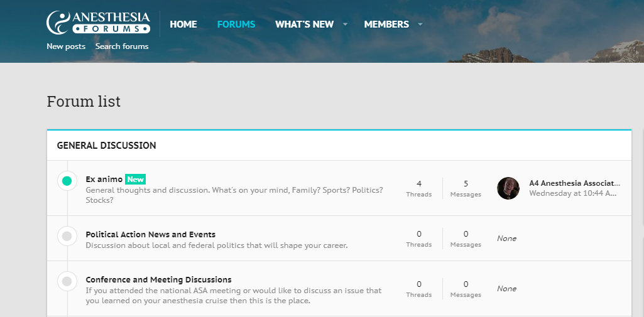Click Political Action News forum status icon

tap(67, 237)
